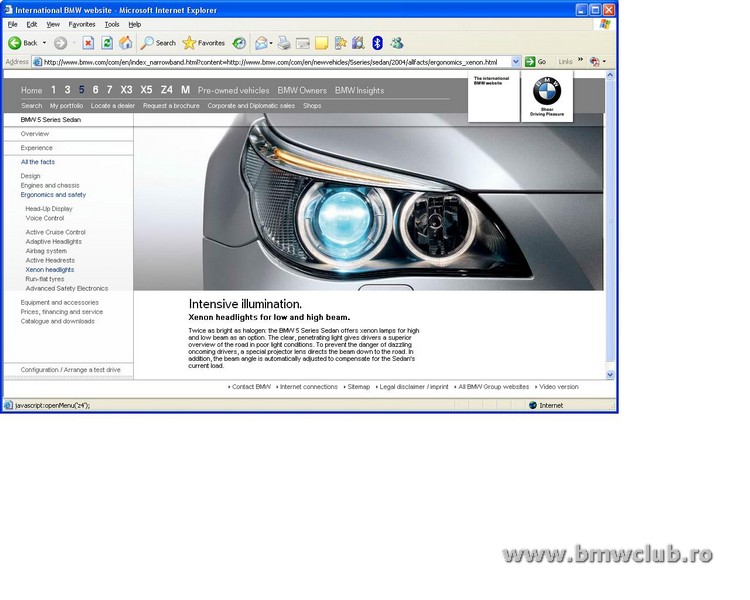This screenshot has width=750, height=600.
Task: Click the Messenger people icon
Action: coord(397,43)
